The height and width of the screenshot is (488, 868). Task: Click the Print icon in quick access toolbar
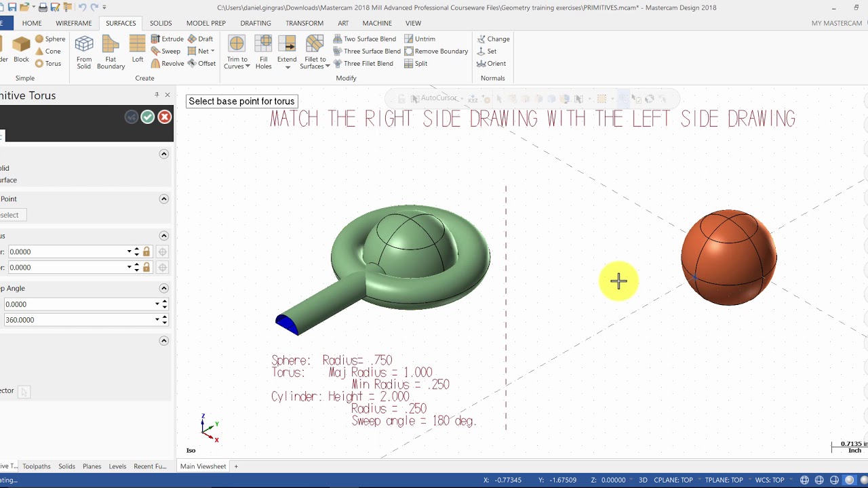tap(43, 7)
